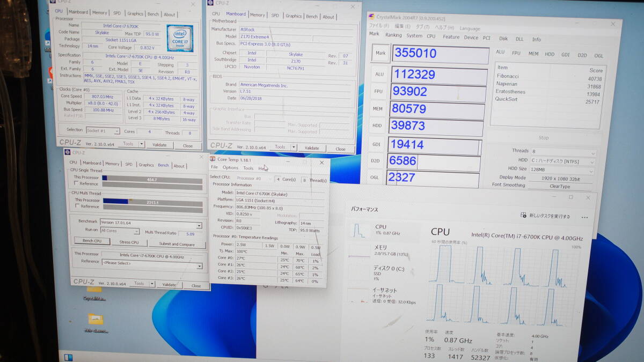
Task: Click the Core Temp title bar icon
Action: 213,159
